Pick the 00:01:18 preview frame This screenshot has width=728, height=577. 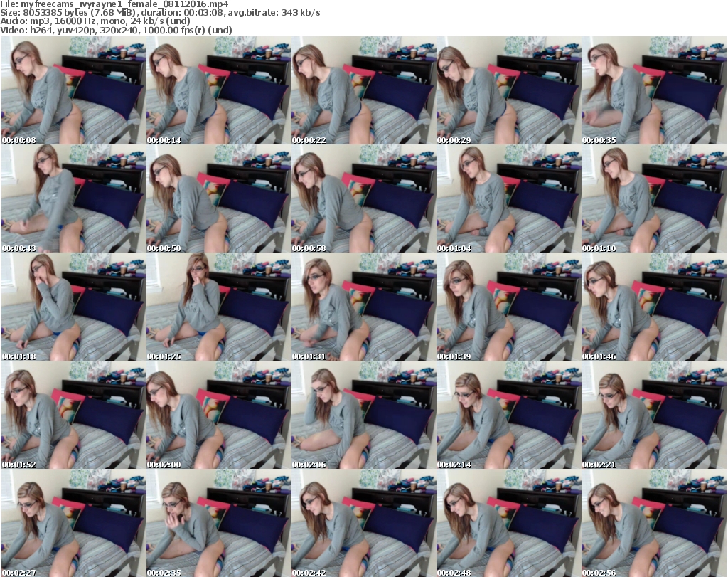(74, 307)
